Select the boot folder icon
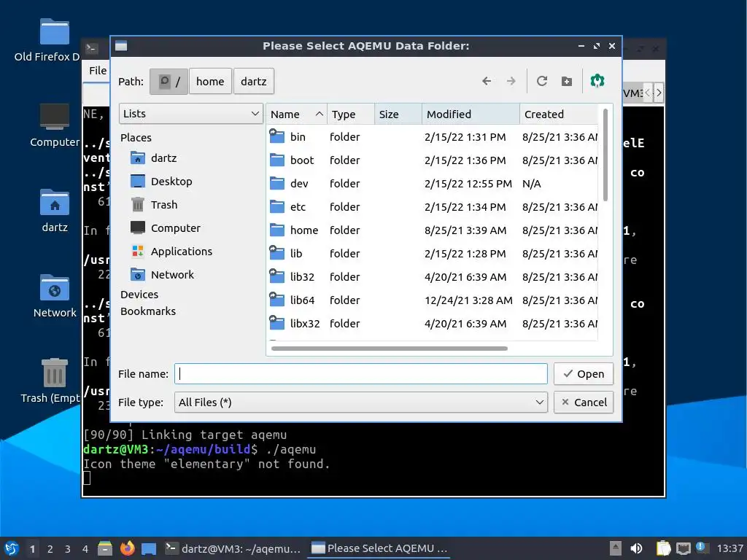This screenshot has height=560, width=747. point(276,160)
